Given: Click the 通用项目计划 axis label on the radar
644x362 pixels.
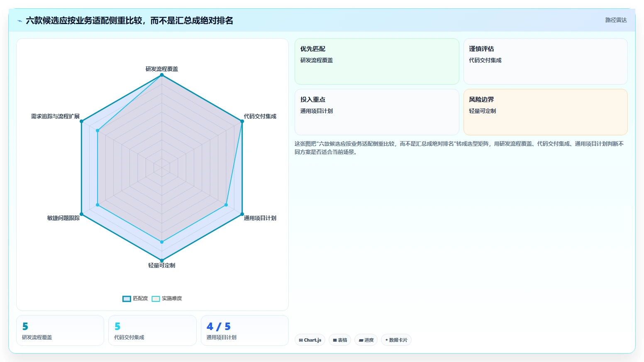Looking at the screenshot, I should (x=260, y=218).
